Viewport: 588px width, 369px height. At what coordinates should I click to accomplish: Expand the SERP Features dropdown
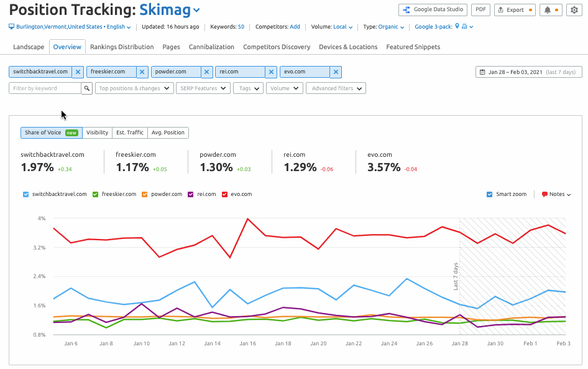[203, 88]
